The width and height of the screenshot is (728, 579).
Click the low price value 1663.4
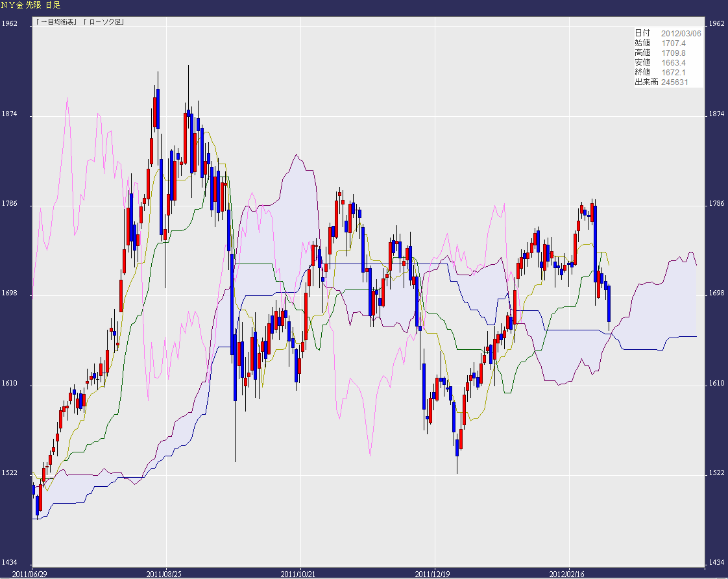[673, 62]
